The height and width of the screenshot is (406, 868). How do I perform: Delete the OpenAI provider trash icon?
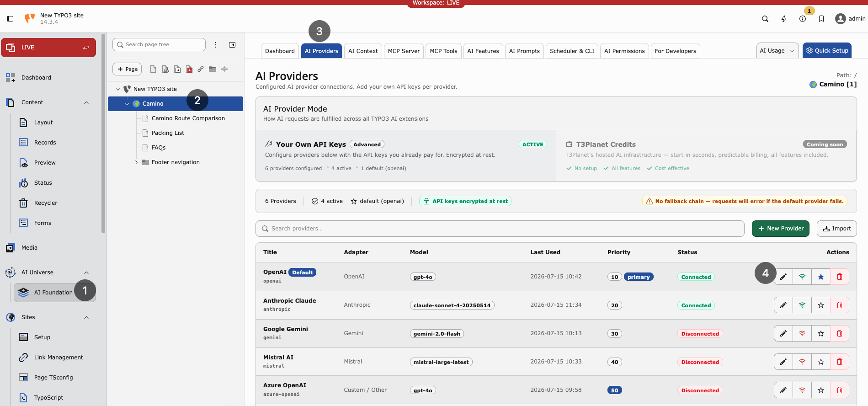(840, 277)
